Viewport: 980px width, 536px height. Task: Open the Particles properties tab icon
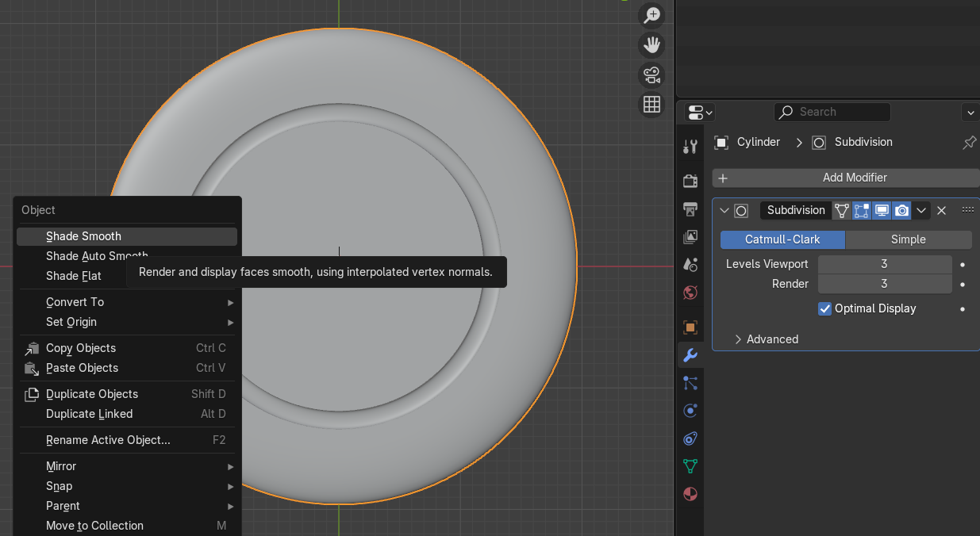coord(690,383)
